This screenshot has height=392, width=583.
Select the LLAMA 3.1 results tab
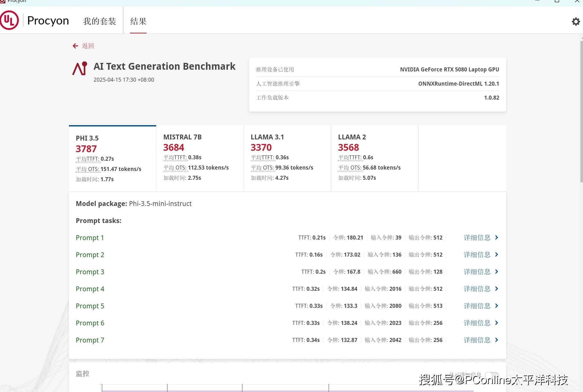tap(287, 157)
